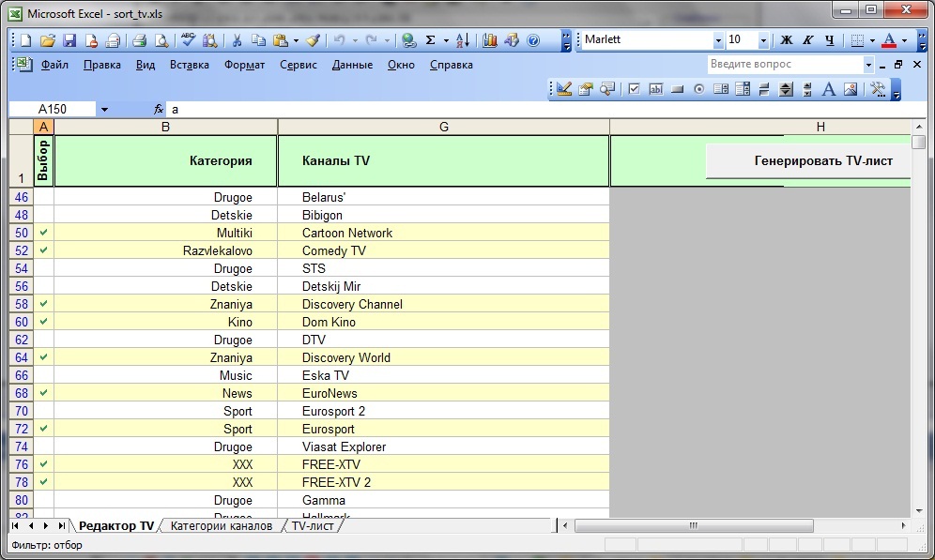This screenshot has width=935, height=560.
Task: Open Print Preview from the toolbar
Action: [x=161, y=40]
